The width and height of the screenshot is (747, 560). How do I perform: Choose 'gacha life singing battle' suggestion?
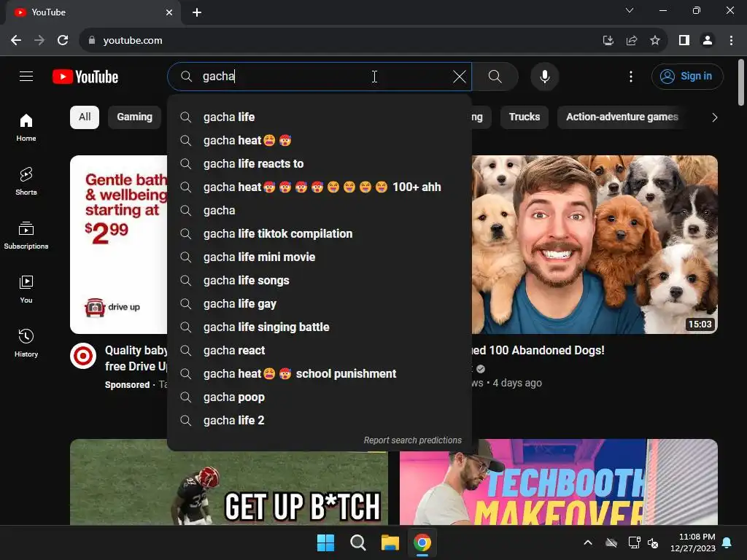click(x=320, y=327)
